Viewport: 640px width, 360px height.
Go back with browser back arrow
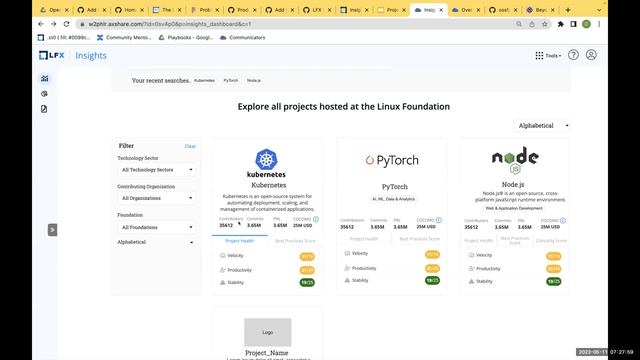point(40,24)
